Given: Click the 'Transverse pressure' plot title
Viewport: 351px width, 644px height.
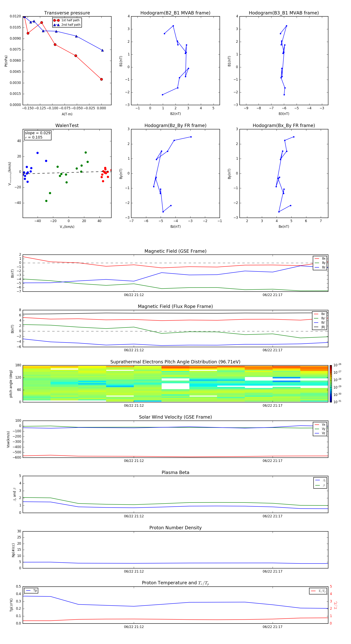Looking at the screenshot, I should point(67,13).
